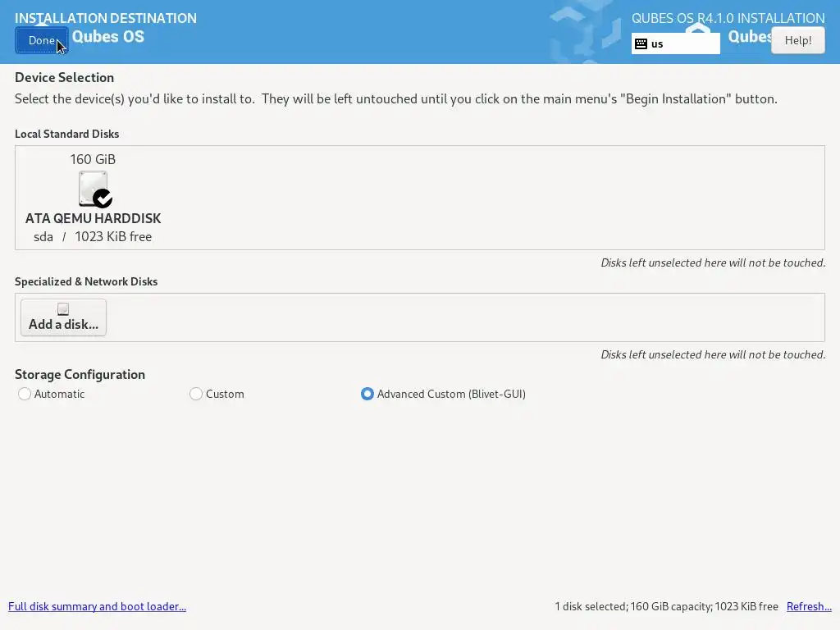Click Specialized & Network Disks heading

coord(86,282)
